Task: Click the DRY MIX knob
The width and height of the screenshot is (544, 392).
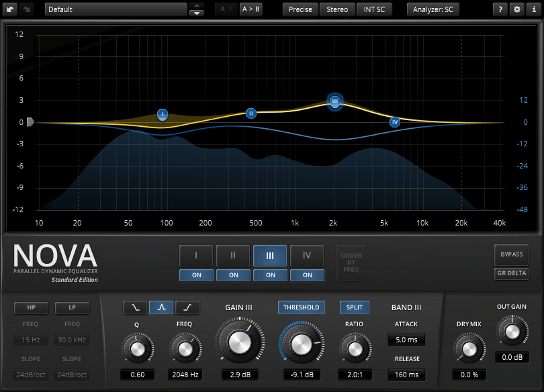Action: point(469,349)
